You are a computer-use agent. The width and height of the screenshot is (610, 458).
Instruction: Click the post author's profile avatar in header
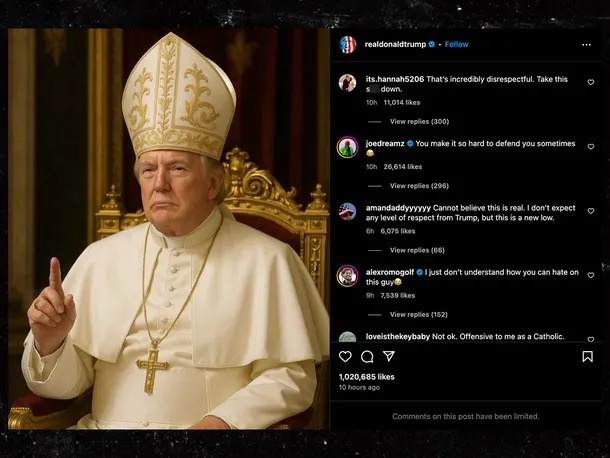(347, 44)
